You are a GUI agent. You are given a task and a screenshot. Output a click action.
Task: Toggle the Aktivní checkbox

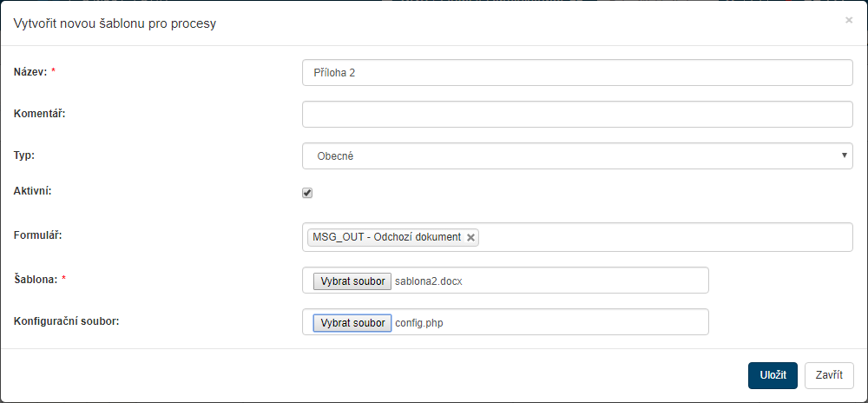pos(307,193)
